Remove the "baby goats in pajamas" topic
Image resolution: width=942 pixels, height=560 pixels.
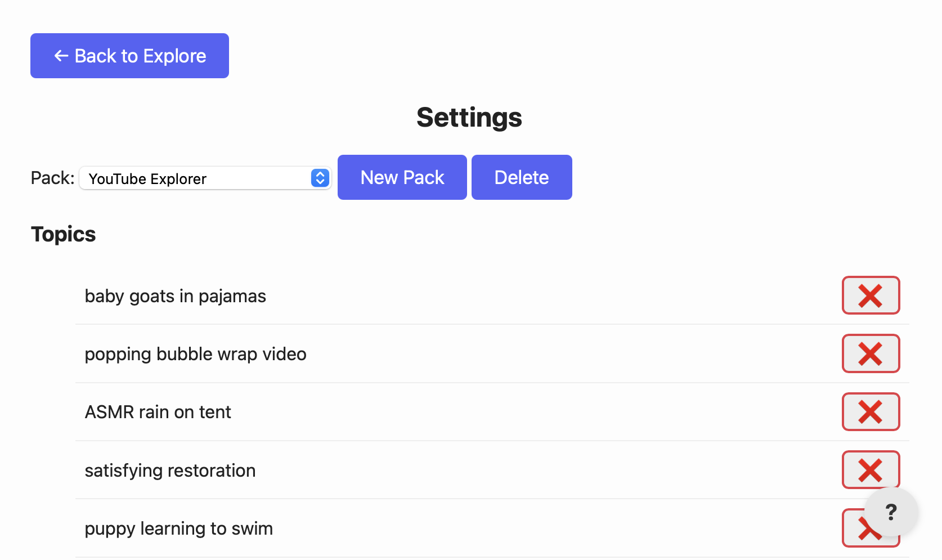point(871,295)
